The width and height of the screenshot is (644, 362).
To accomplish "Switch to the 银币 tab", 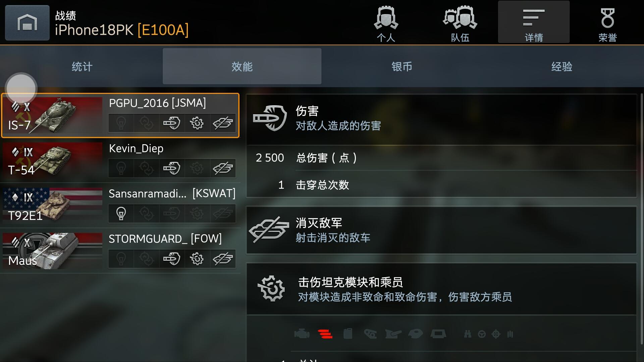I will 402,66.
